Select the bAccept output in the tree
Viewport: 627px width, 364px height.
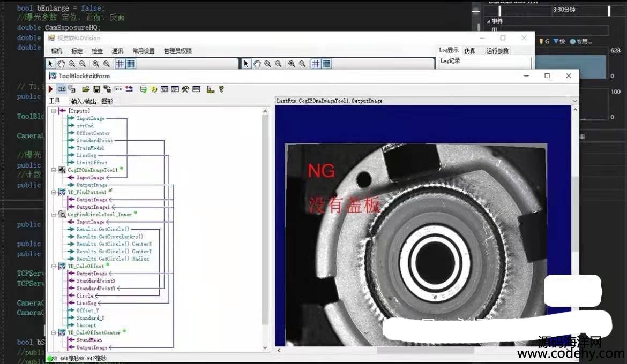tap(86, 325)
